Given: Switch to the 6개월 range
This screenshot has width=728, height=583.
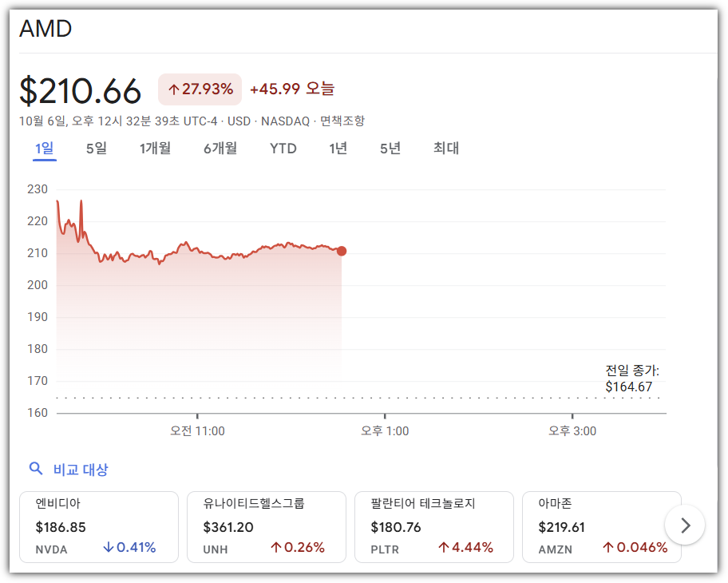Looking at the screenshot, I should pyautogui.click(x=221, y=149).
